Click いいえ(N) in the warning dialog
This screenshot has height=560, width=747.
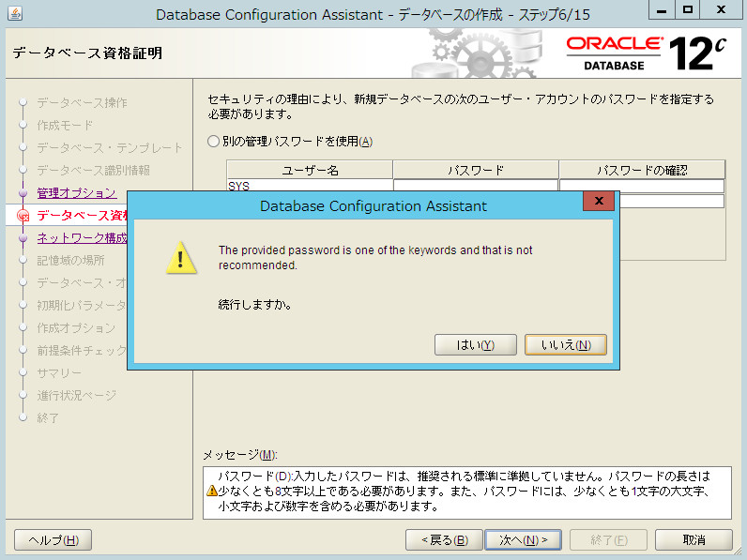(566, 345)
